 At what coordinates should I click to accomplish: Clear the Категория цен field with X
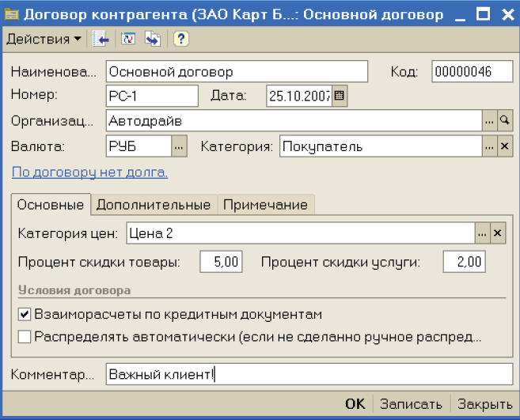pyautogui.click(x=497, y=233)
